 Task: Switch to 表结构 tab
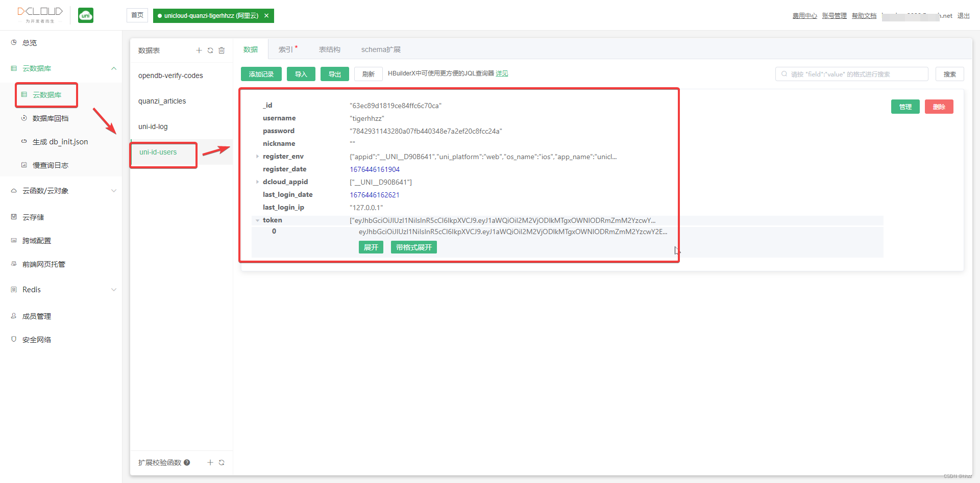click(330, 49)
